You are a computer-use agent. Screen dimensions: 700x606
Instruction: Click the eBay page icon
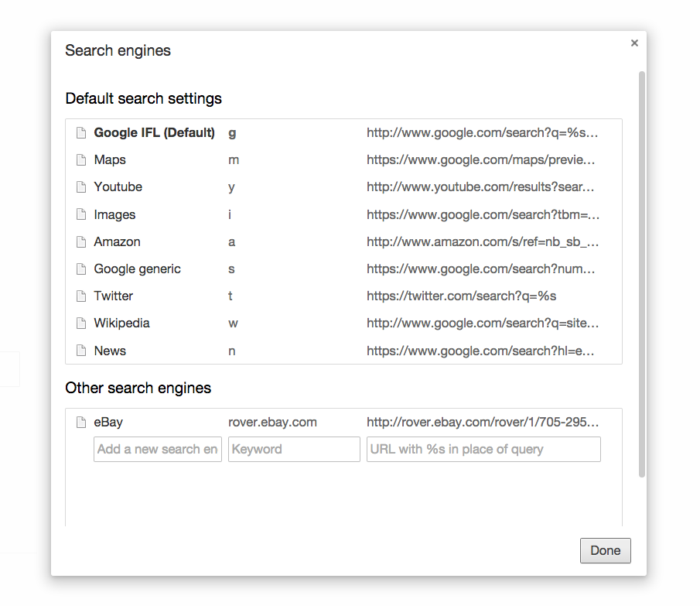pyautogui.click(x=81, y=422)
